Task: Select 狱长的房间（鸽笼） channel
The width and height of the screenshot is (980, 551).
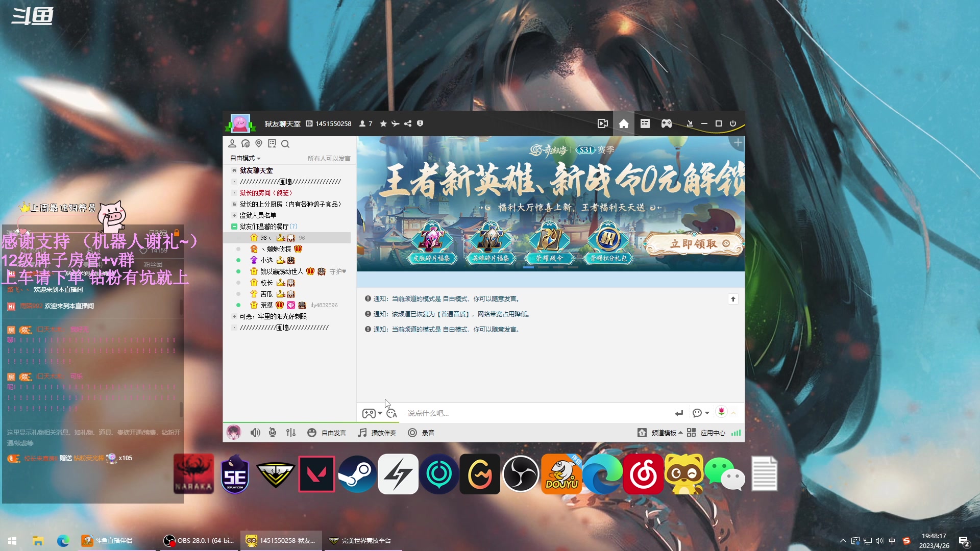Action: (266, 193)
